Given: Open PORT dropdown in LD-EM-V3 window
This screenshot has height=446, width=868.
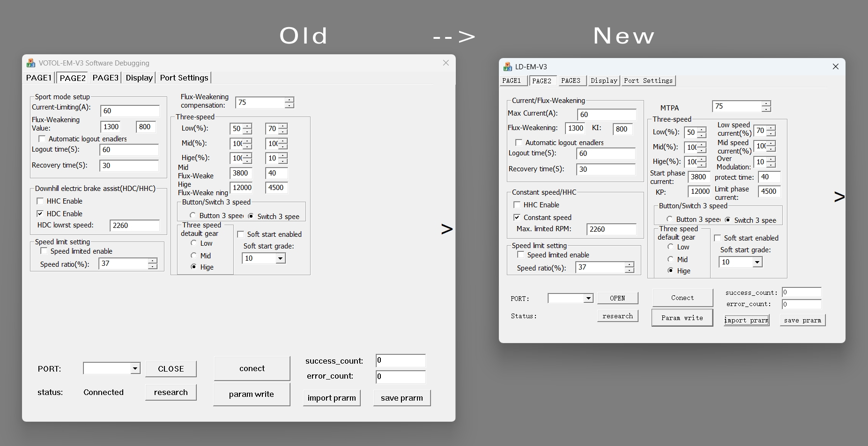Looking at the screenshot, I should pos(588,299).
